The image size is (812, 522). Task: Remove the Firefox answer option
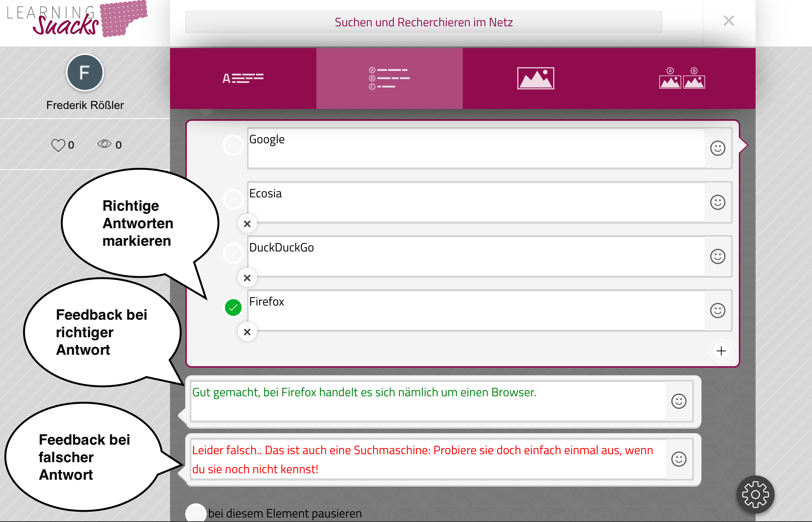tap(247, 332)
